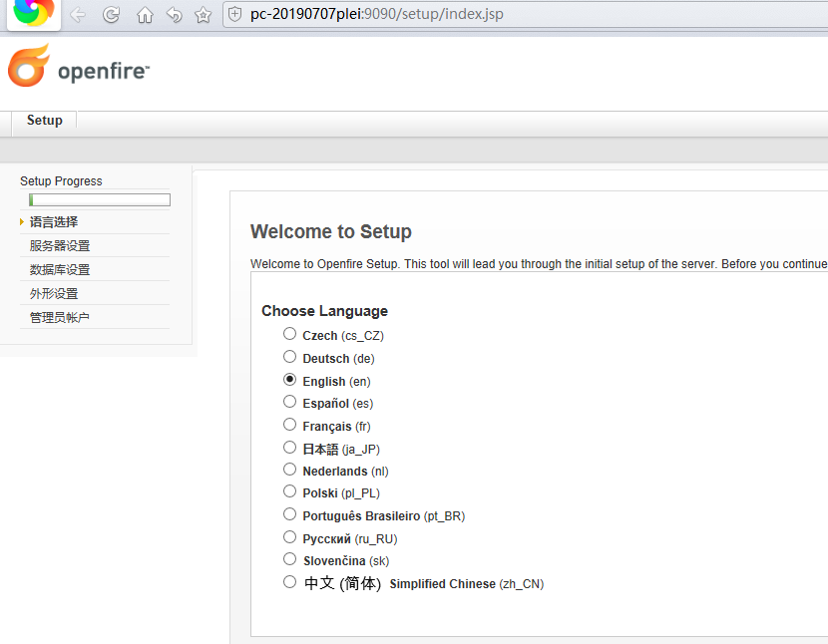Reload the page with refresh icon
Screen dimensions: 828x644
[x=111, y=14]
